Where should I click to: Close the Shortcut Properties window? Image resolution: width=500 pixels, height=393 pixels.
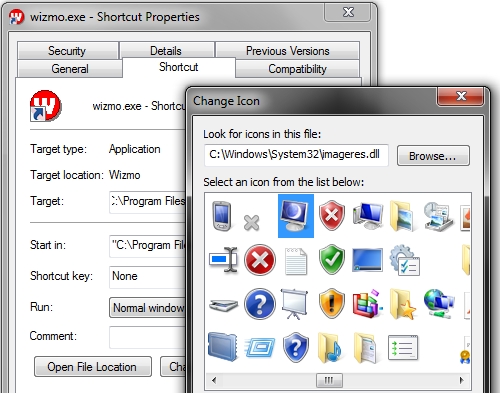tap(348, 12)
